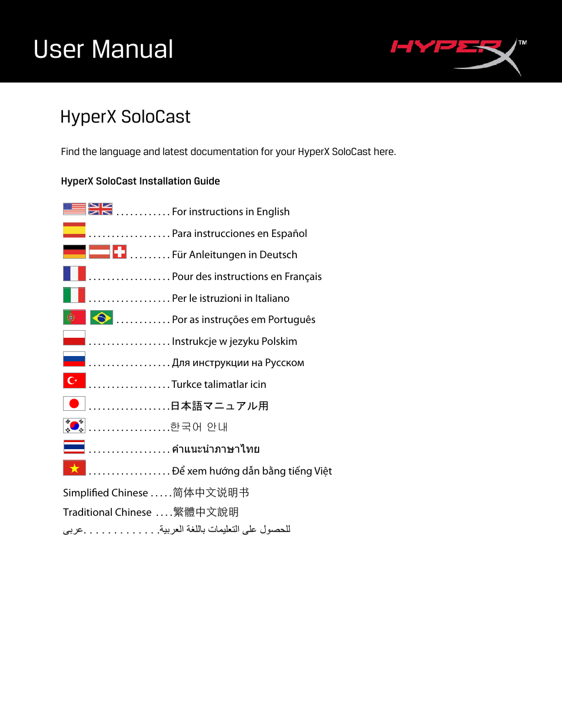Click the Turkey flag icon
562x728 pixels.
coord(74,380)
